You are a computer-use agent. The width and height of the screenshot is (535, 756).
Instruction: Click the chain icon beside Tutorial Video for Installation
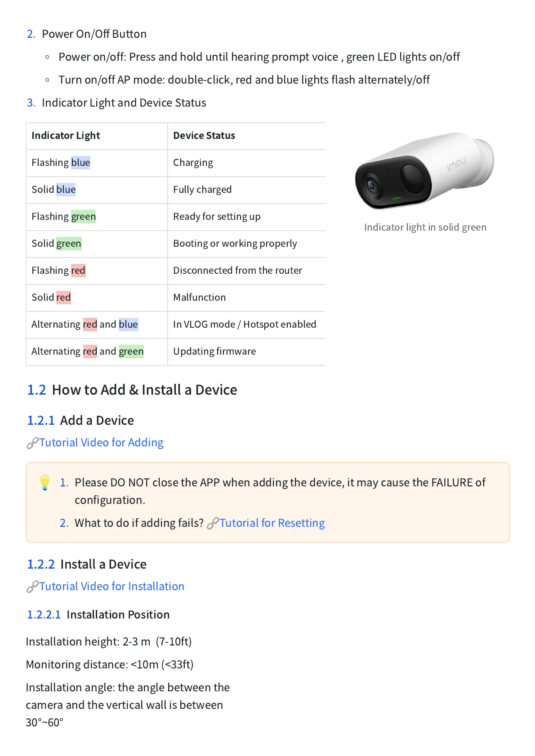[x=32, y=587]
